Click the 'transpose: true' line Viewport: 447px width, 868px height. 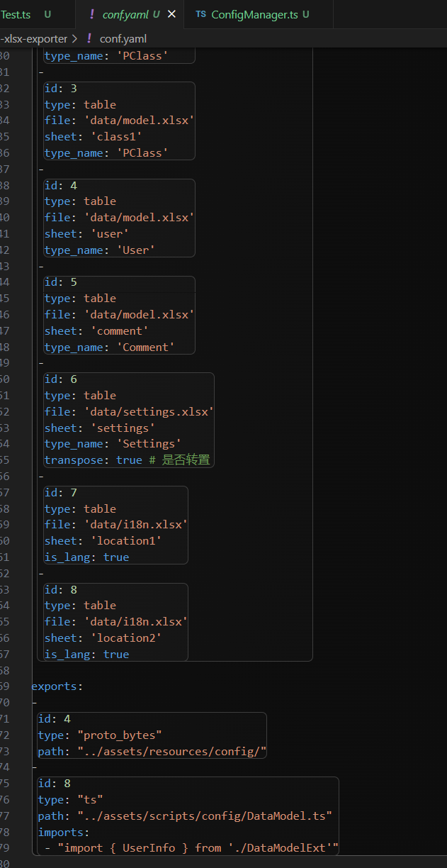pos(93,460)
